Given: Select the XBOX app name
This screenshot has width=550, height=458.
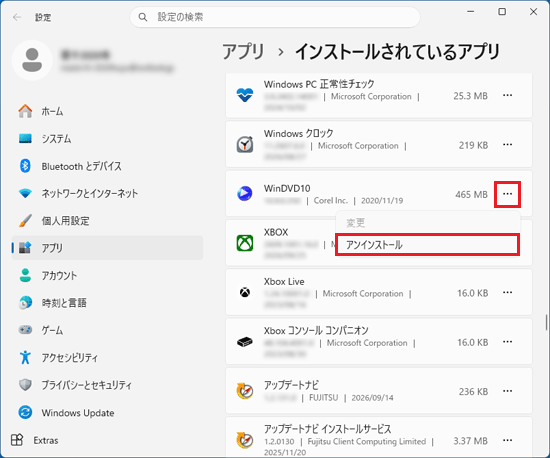Looking at the screenshot, I should (276, 232).
